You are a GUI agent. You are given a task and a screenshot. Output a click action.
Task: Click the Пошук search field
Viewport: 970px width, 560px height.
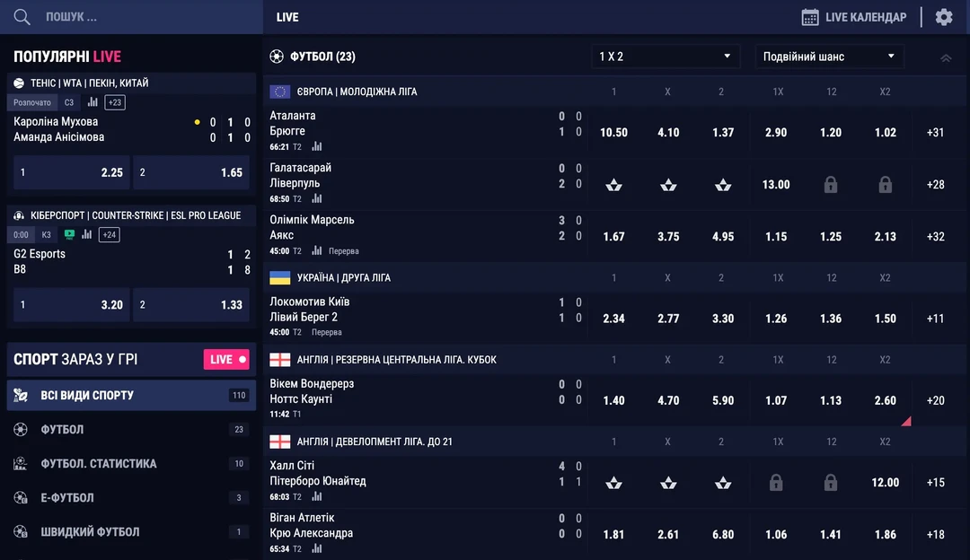135,17
